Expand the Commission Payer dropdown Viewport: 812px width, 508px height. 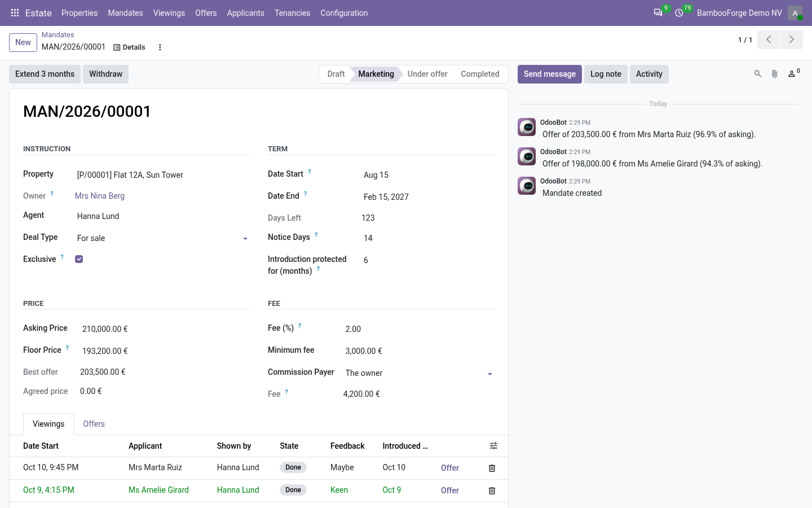pos(490,374)
